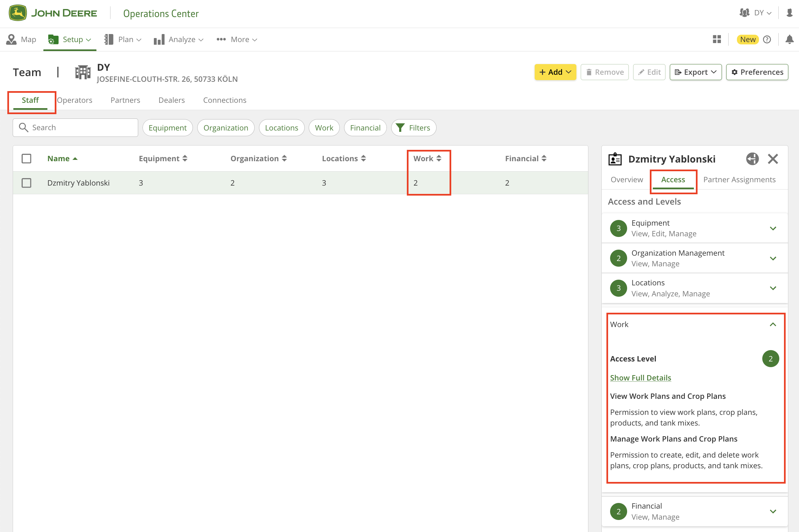Image resolution: width=799 pixels, height=532 pixels.
Task: Collapse the Work access section
Action: [x=773, y=324]
